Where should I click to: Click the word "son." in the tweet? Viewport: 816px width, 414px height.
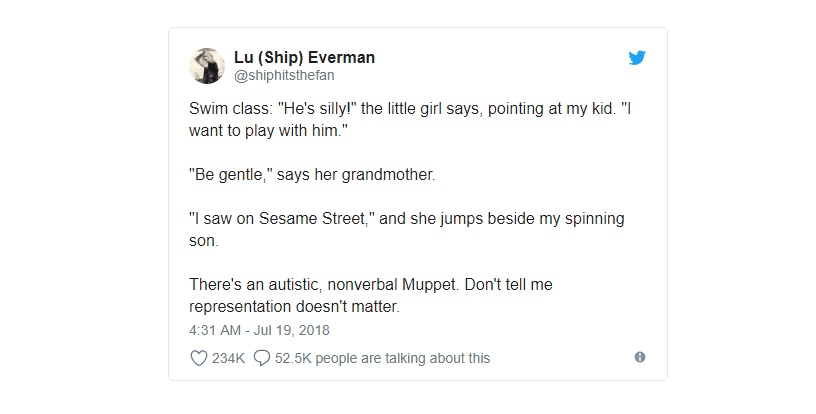[205, 241]
